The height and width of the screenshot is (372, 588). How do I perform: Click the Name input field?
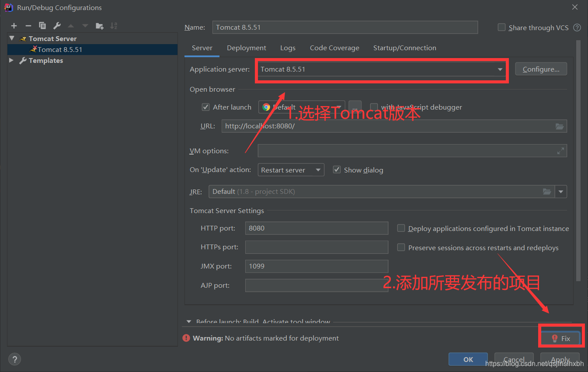(345, 27)
